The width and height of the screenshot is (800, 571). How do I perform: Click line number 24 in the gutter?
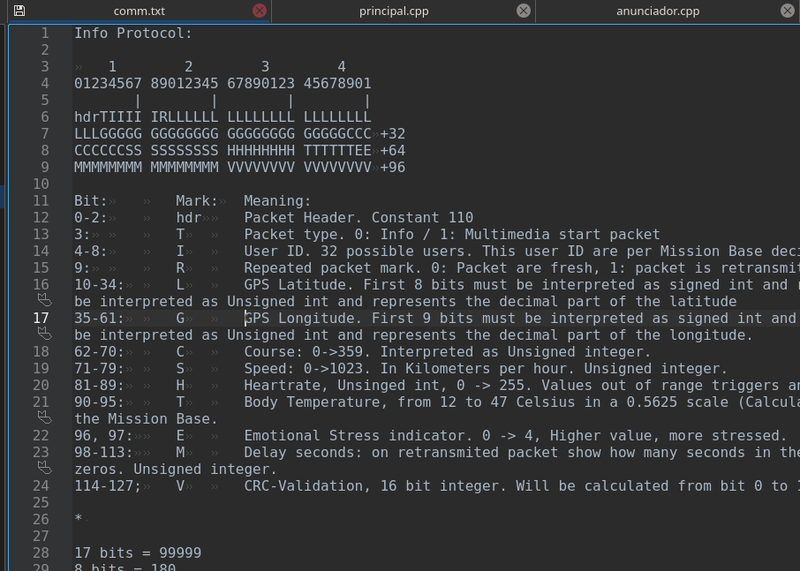41,486
